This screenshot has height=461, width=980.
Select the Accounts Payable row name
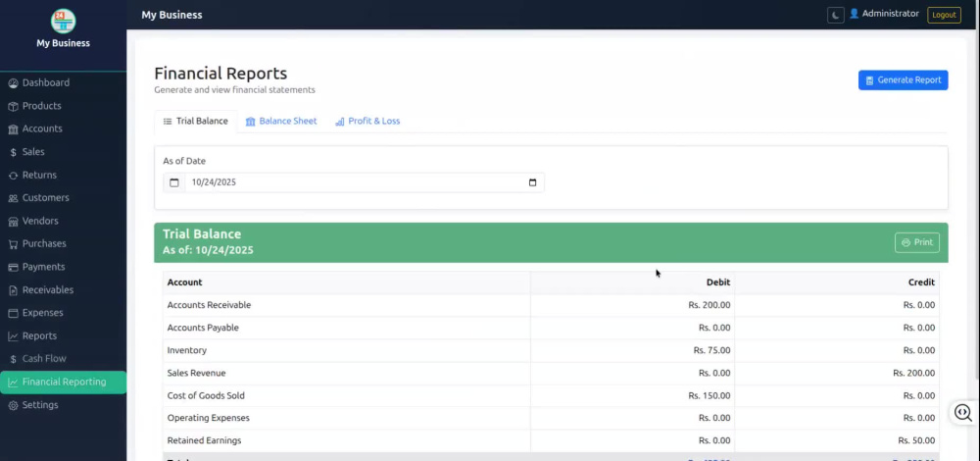(203, 328)
